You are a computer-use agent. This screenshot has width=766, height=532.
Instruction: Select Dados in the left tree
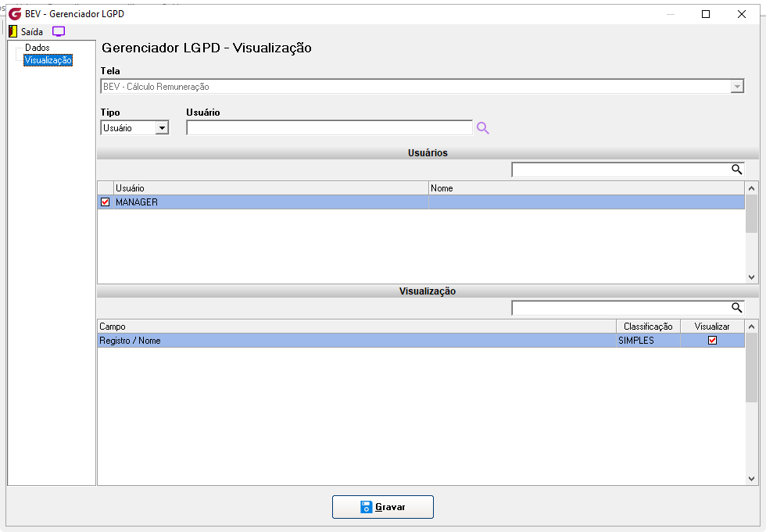click(38, 48)
